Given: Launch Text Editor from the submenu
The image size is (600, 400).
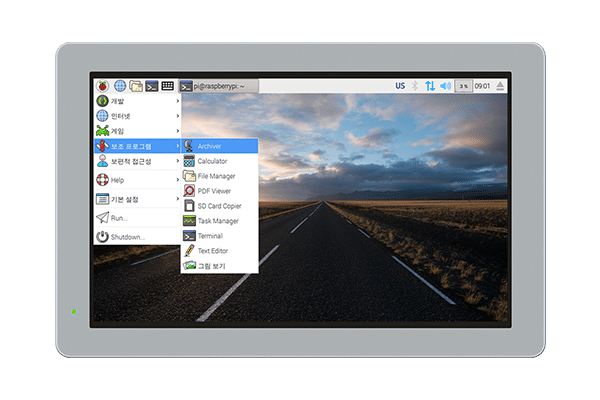Looking at the screenshot, I should point(220,251).
